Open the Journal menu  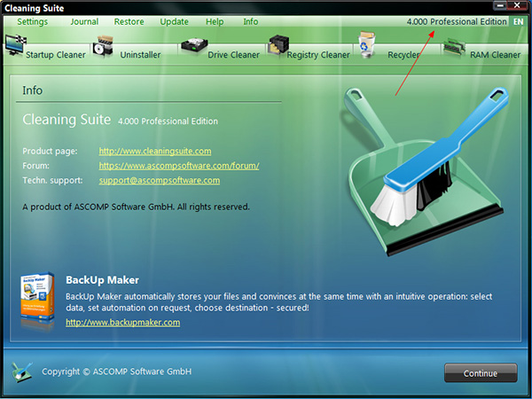click(84, 21)
